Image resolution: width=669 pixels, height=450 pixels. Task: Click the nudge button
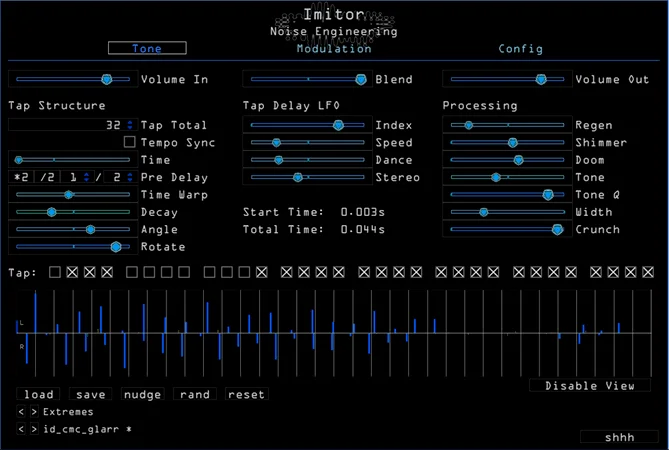[143, 394]
